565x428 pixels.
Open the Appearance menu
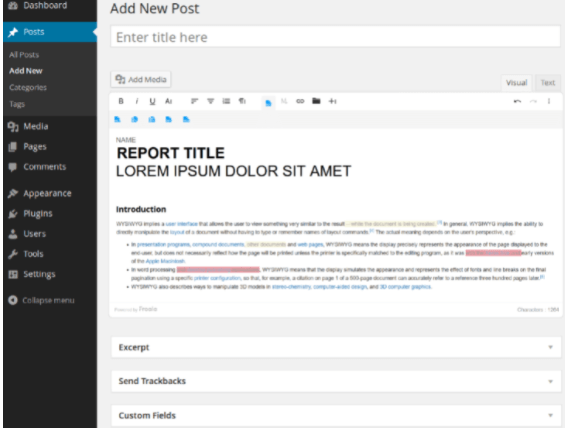tap(47, 193)
